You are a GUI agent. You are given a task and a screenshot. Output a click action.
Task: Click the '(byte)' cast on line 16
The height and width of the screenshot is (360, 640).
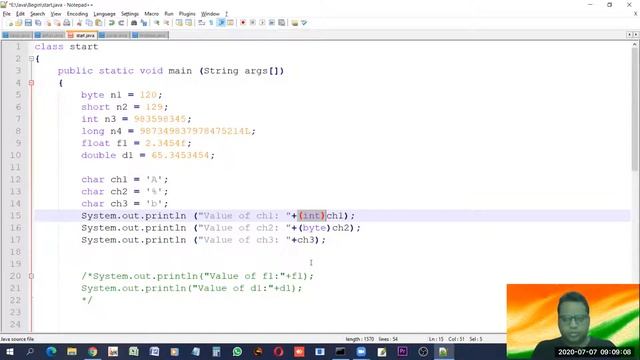314,228
